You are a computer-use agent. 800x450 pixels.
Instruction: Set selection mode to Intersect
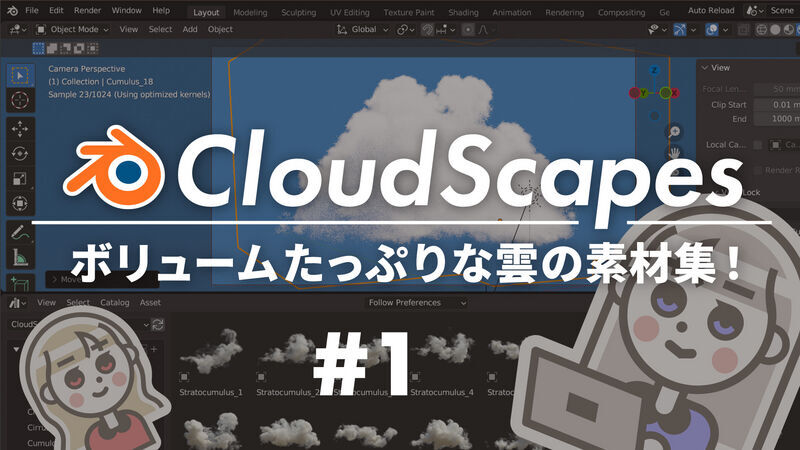pos(92,48)
